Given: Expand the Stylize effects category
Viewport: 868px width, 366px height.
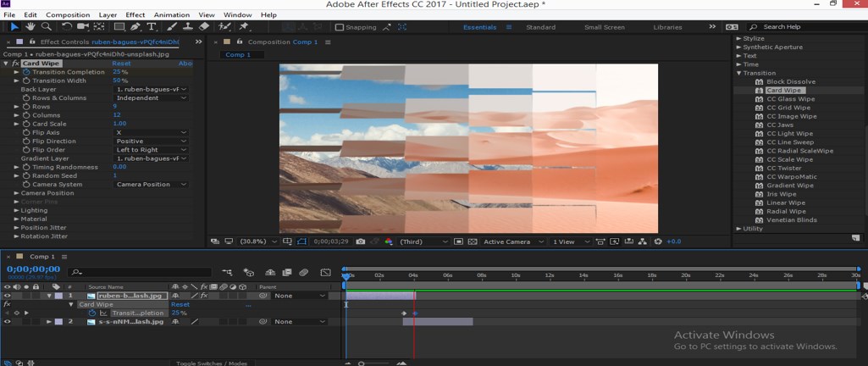Looking at the screenshot, I should pyautogui.click(x=738, y=39).
